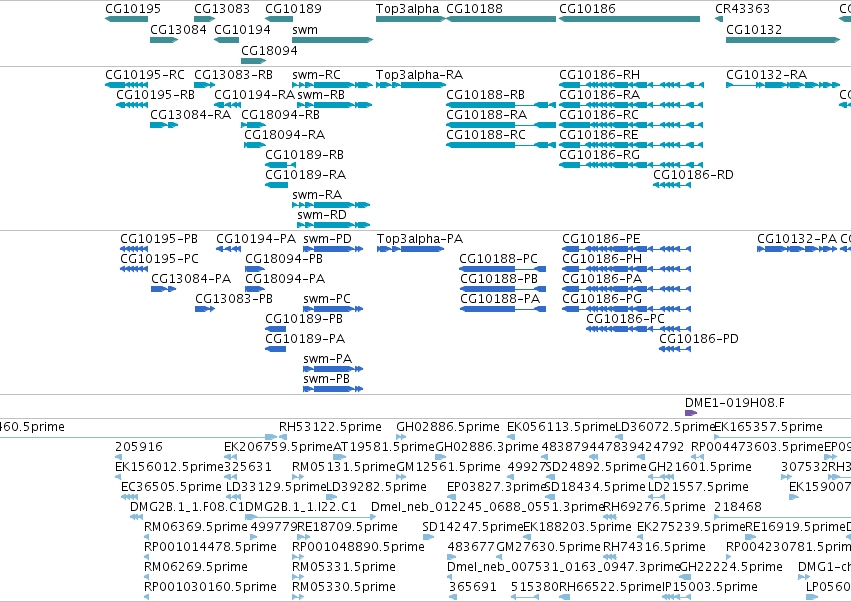Click protein CG10132-PA

[797, 239]
